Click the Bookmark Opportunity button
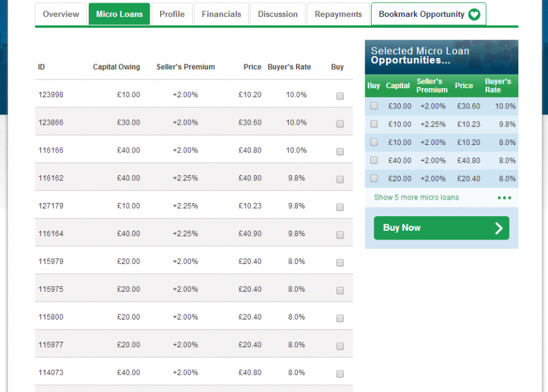Screen dimensions: 548x392 pos(428,14)
